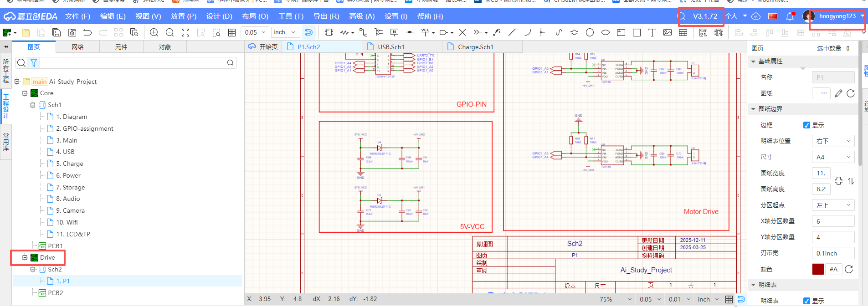Screen dimensions: 868x307
Task: Select the insert table tool icon
Action: [x=683, y=32]
